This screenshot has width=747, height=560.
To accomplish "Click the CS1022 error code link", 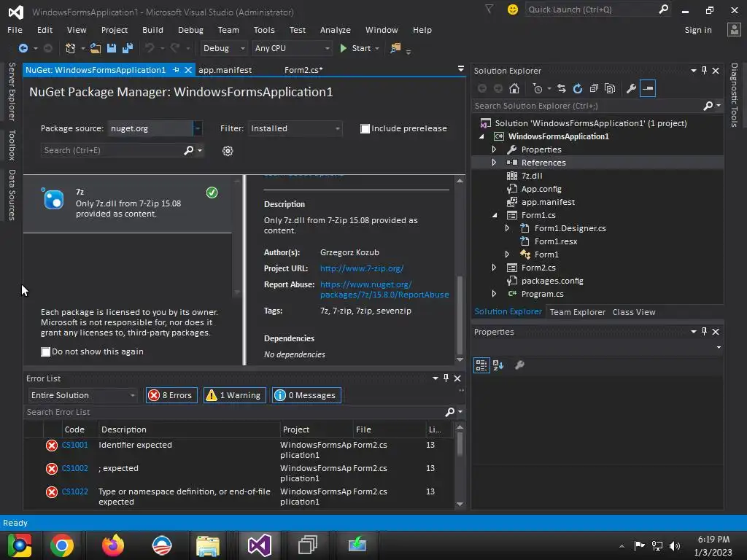I will (x=75, y=492).
